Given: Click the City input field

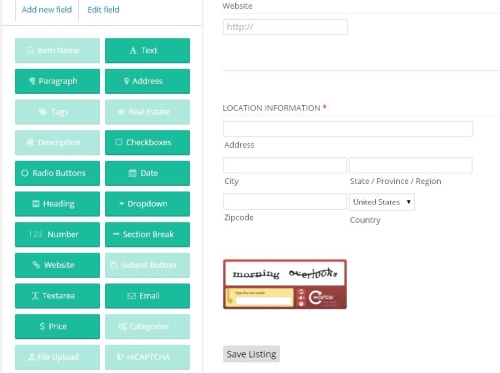Looking at the screenshot, I should (x=285, y=165).
